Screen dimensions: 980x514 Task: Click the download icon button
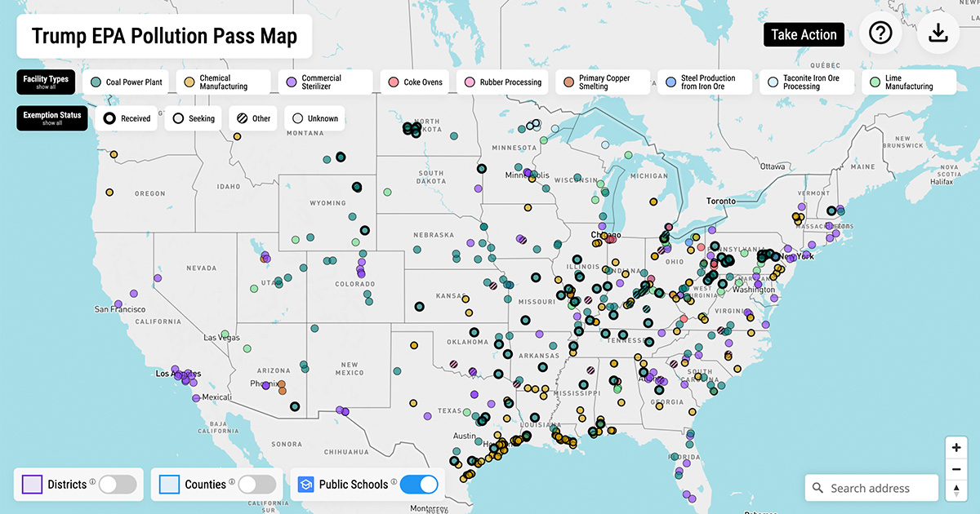click(938, 33)
